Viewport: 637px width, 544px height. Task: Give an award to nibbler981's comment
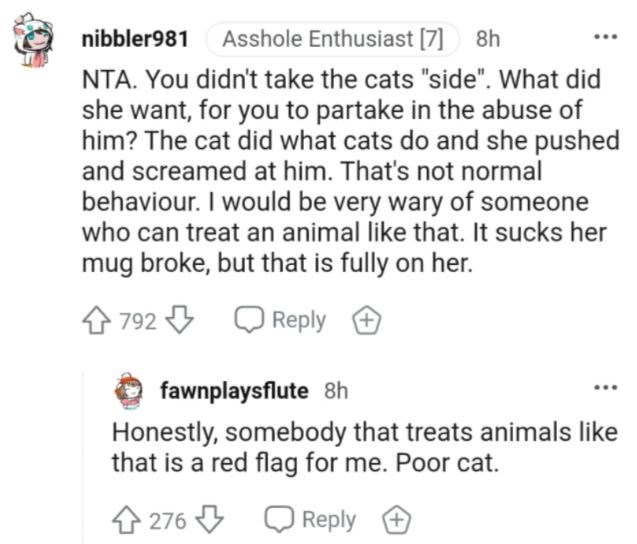(366, 321)
